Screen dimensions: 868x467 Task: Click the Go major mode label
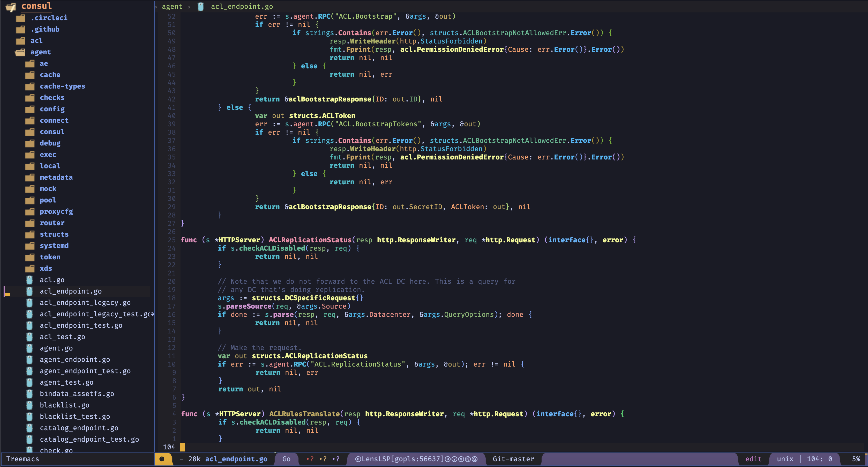click(x=286, y=459)
